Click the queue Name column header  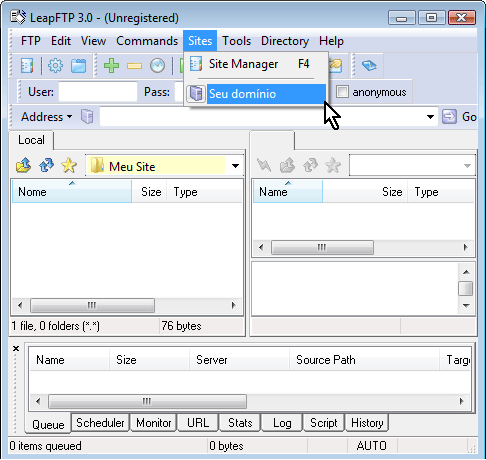[x=69, y=360]
